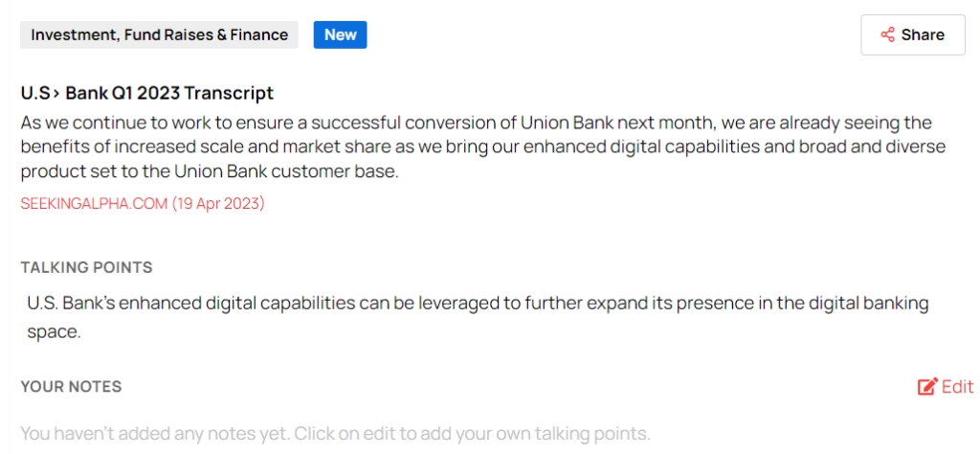Click the chevron arrow in the article title
This screenshot has height=454, width=980.
coord(56,93)
